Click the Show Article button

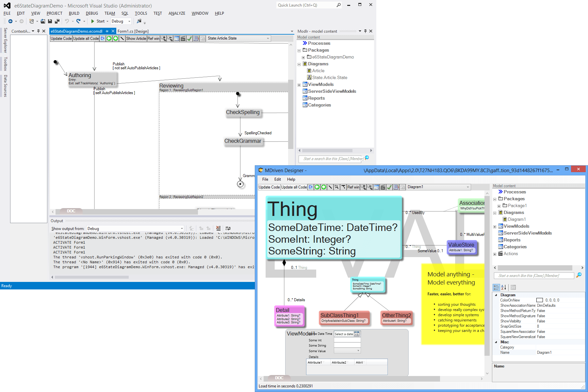click(136, 39)
